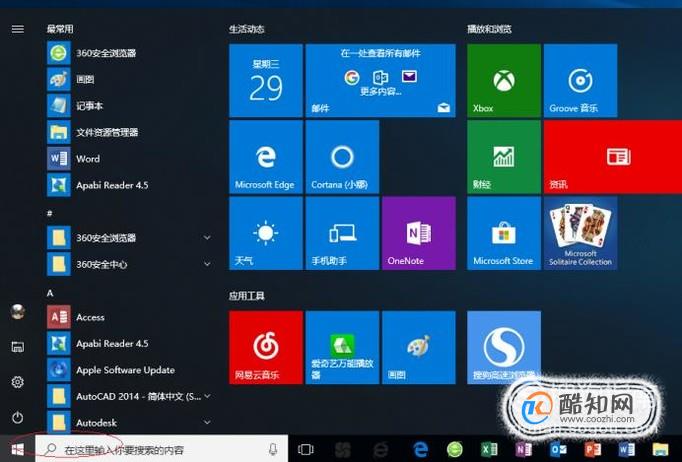The height and width of the screenshot is (462, 682).
Task: Focus the taskbar search box
Action: click(x=161, y=449)
